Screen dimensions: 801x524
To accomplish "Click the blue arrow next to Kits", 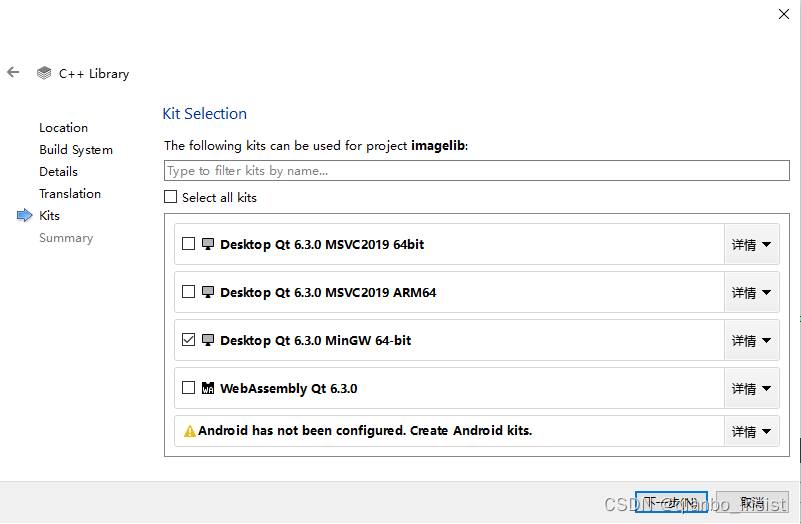I will pyautogui.click(x=25, y=216).
